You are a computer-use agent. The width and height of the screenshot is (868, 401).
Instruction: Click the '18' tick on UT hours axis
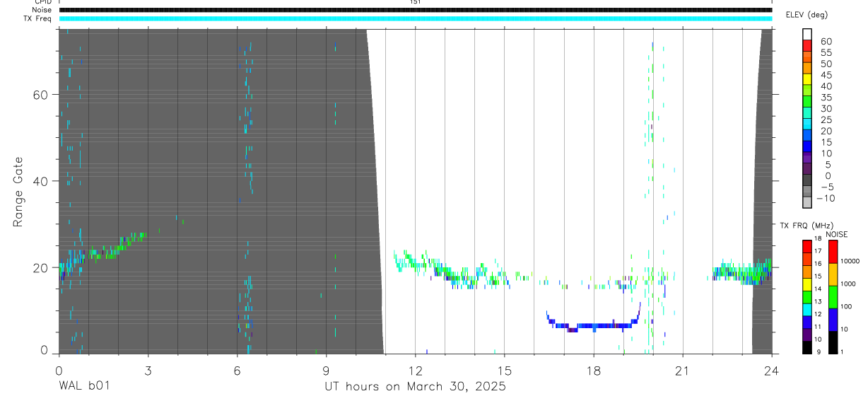(x=593, y=371)
